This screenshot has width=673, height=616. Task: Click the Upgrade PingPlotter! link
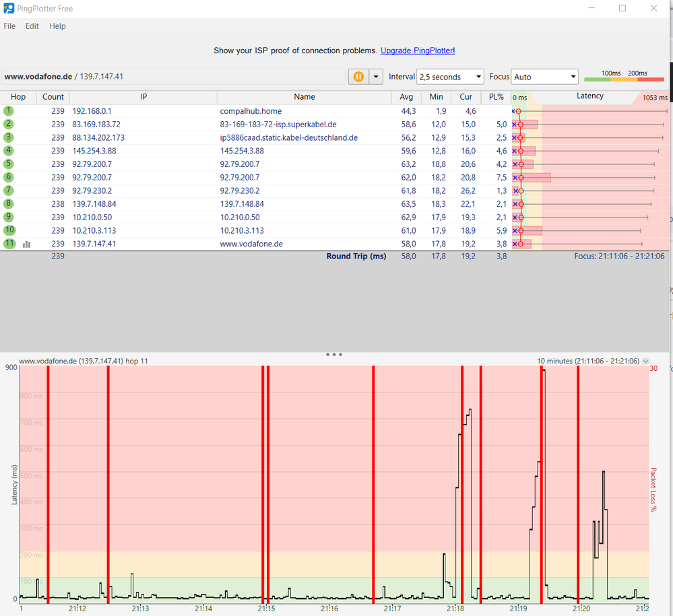(x=418, y=50)
